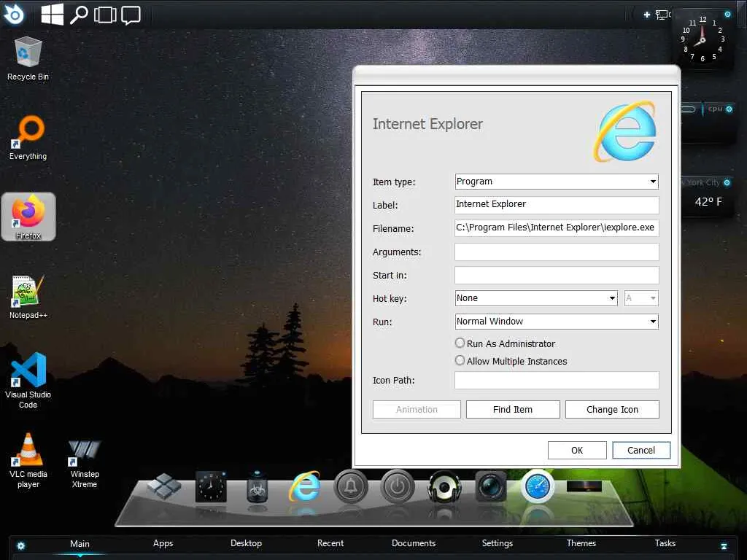Click the stacked cubes icon in dock

164,486
